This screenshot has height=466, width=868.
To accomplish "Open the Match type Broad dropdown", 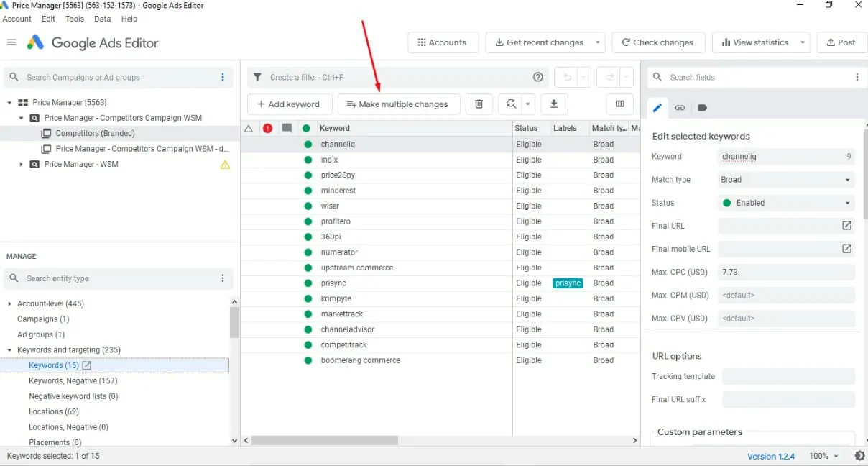I will coord(786,180).
